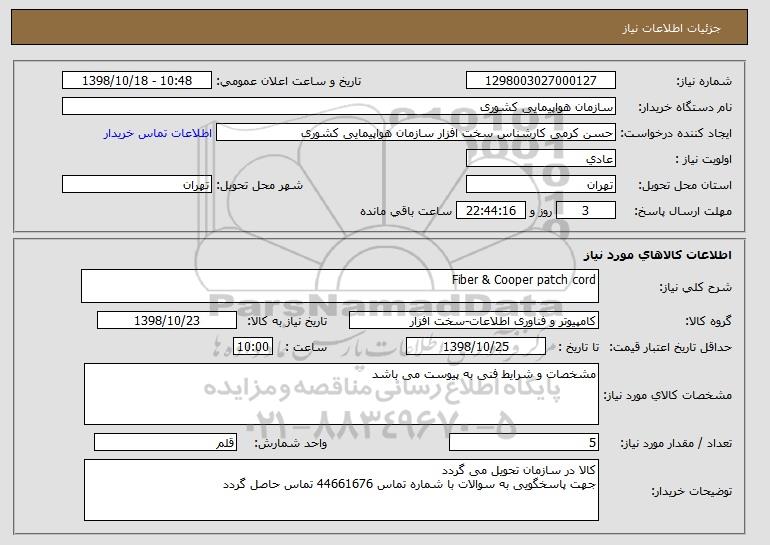Click the label مهلت ارسال پاسخ

tap(683, 212)
